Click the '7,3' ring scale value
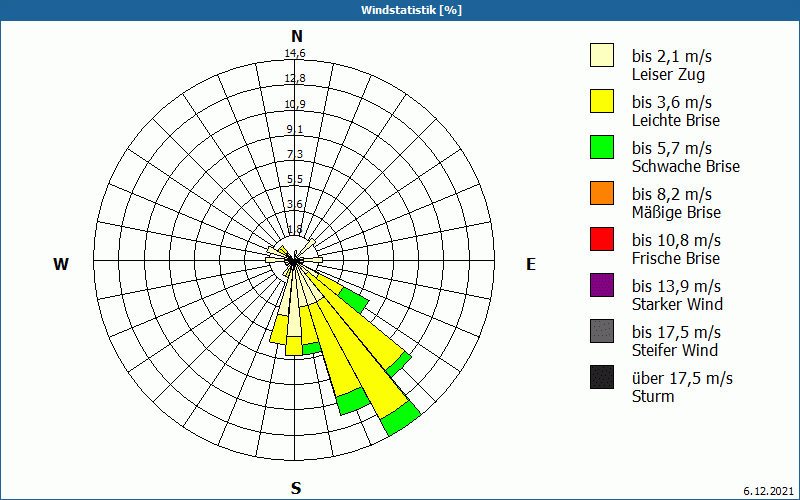 (x=295, y=154)
